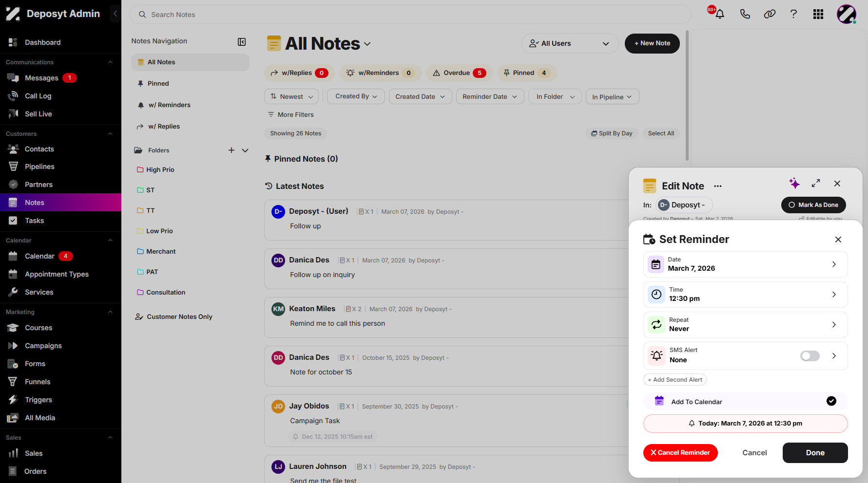Open the phone dialer icon

[745, 14]
